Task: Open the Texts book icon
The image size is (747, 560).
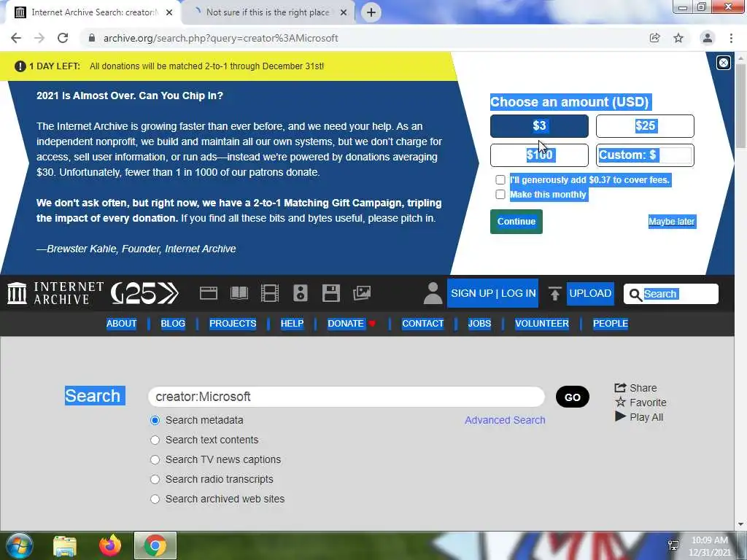Action: point(239,293)
